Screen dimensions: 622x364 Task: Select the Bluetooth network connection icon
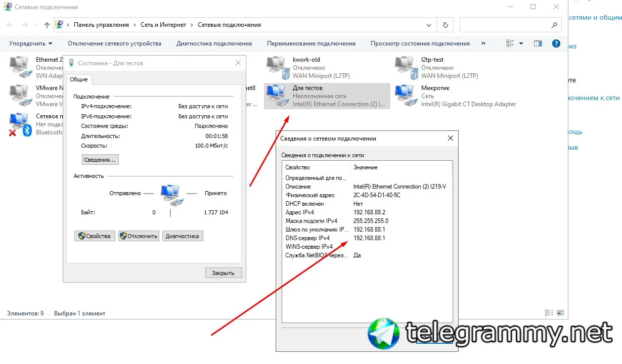(20, 124)
